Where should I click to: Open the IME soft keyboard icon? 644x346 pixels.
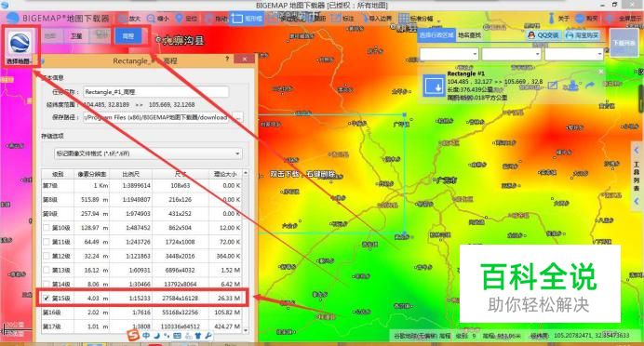tap(177, 336)
